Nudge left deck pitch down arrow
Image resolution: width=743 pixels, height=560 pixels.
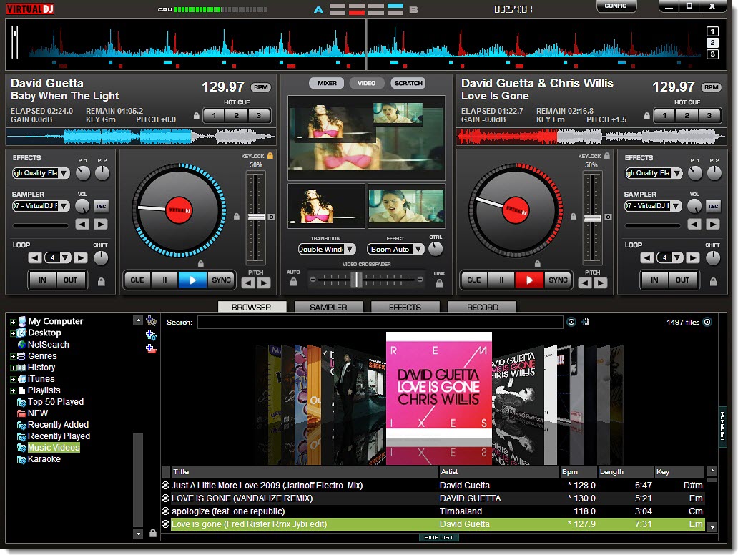(x=248, y=283)
